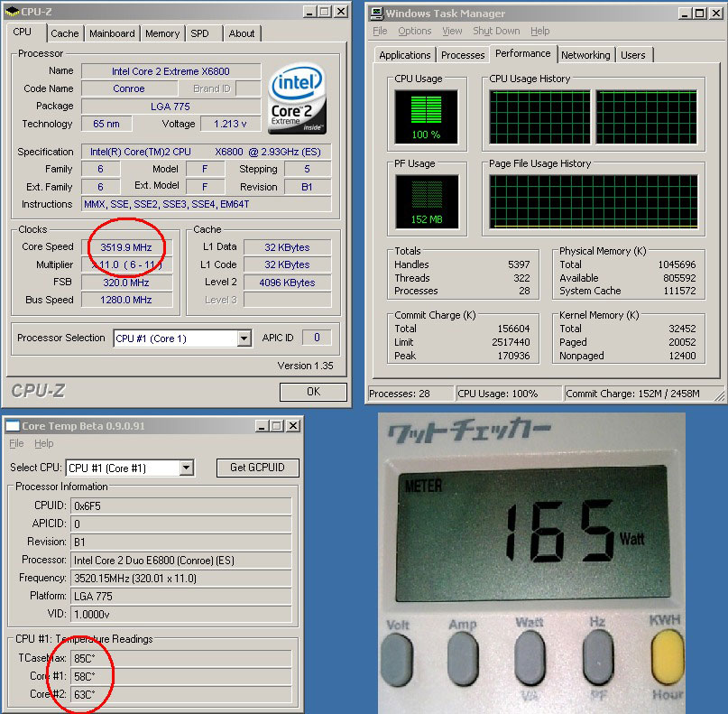Maximize the Windows Task Manager window
Screen dimensions: 728x714
700,14
